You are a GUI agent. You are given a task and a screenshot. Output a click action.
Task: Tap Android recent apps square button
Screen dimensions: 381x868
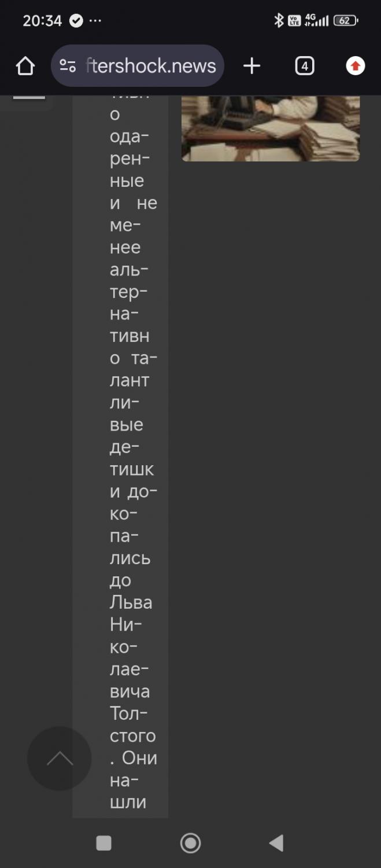click(x=103, y=843)
